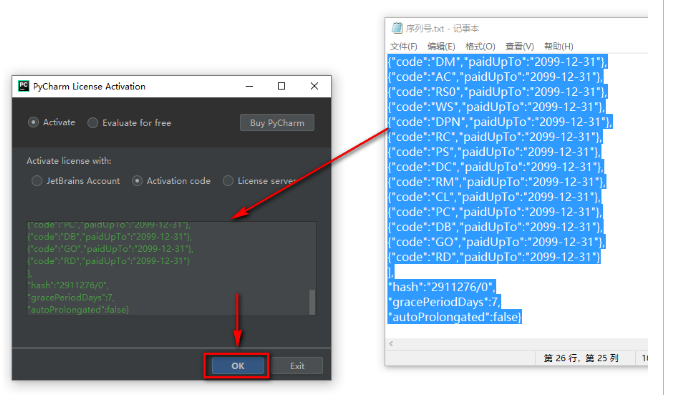
Task: Click the "code":"RD" line in Notepad
Action: tap(494, 257)
